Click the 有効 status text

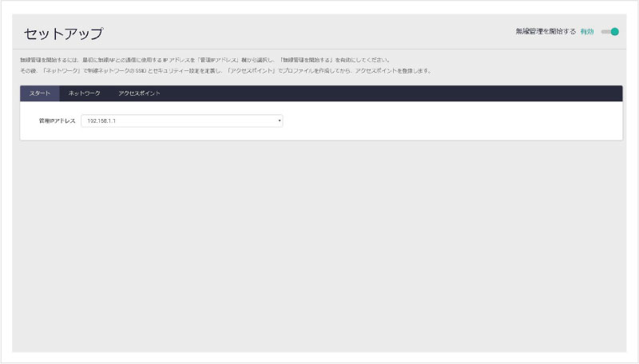click(587, 32)
